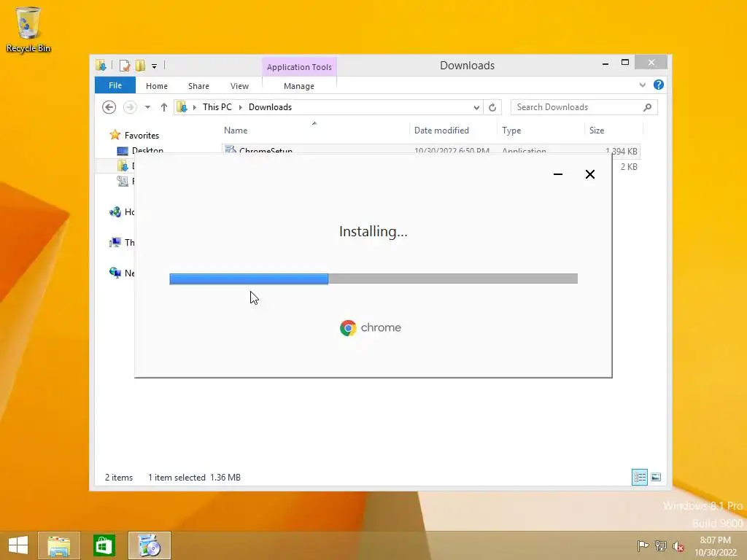Close the Chrome installer dialog

pos(589,174)
